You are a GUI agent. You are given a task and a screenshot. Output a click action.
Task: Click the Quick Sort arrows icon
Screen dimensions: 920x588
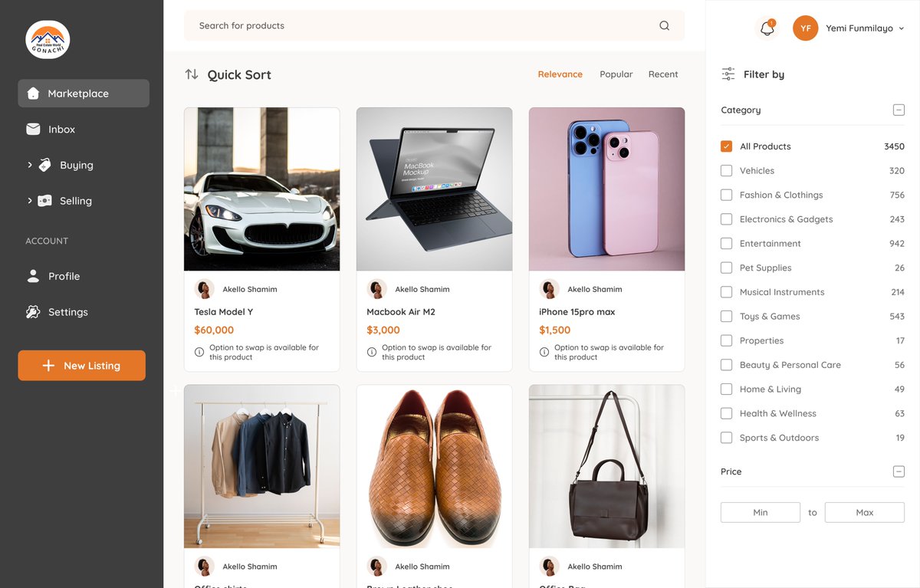pos(192,74)
